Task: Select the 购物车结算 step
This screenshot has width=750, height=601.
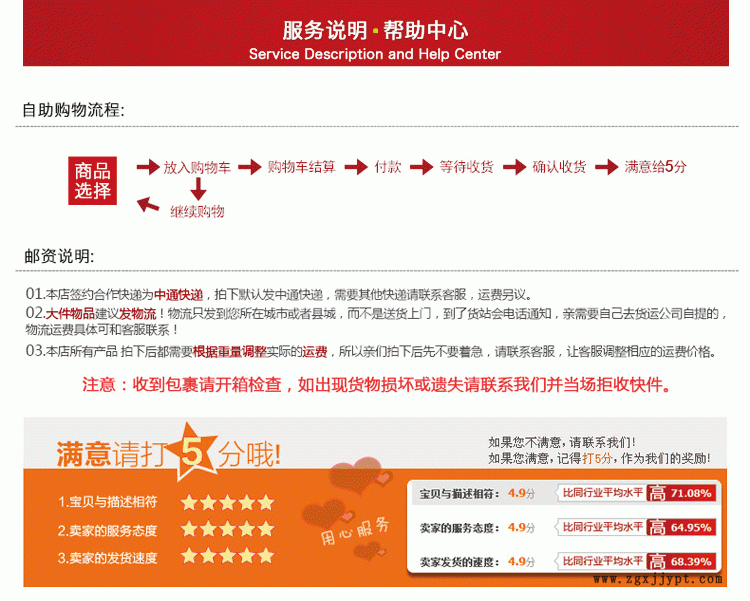Action: (301, 167)
